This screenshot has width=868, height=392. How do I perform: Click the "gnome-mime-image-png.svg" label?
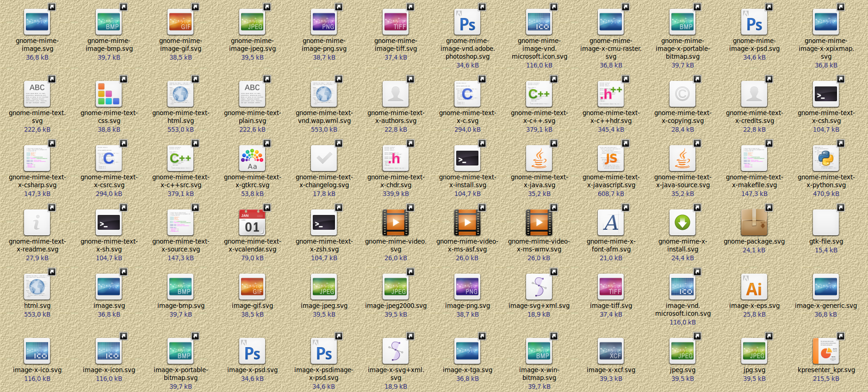[324, 44]
